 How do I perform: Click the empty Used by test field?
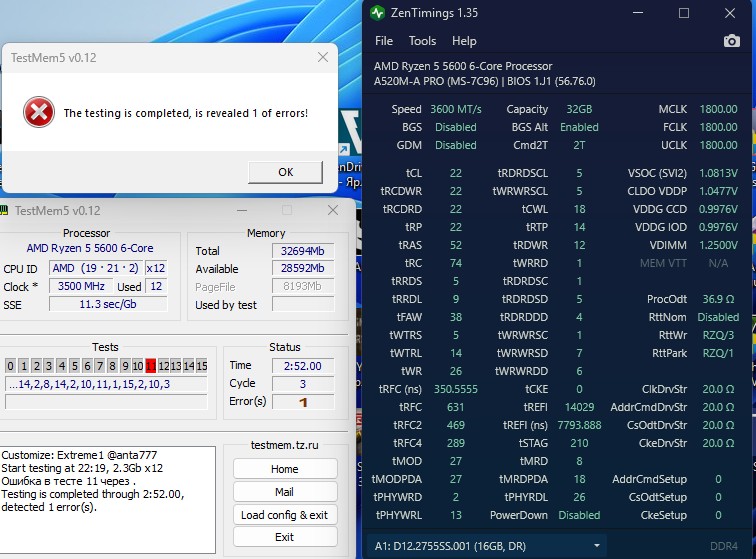pyautogui.click(x=303, y=304)
